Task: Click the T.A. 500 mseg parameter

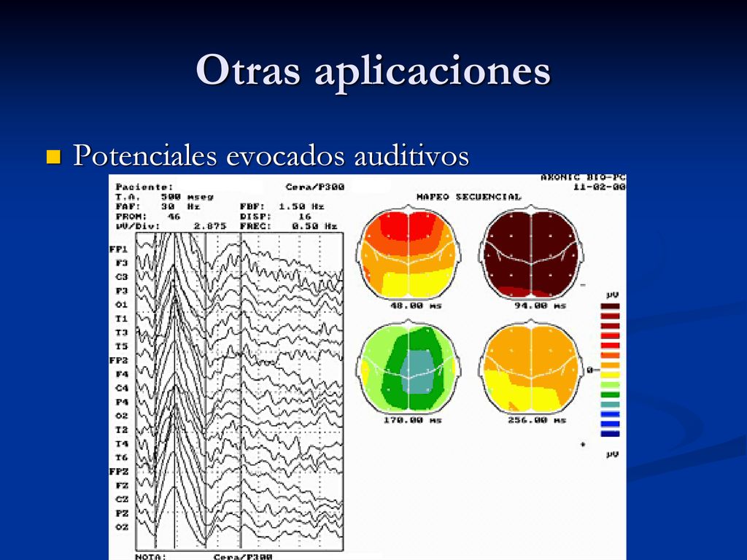Action: [164, 197]
